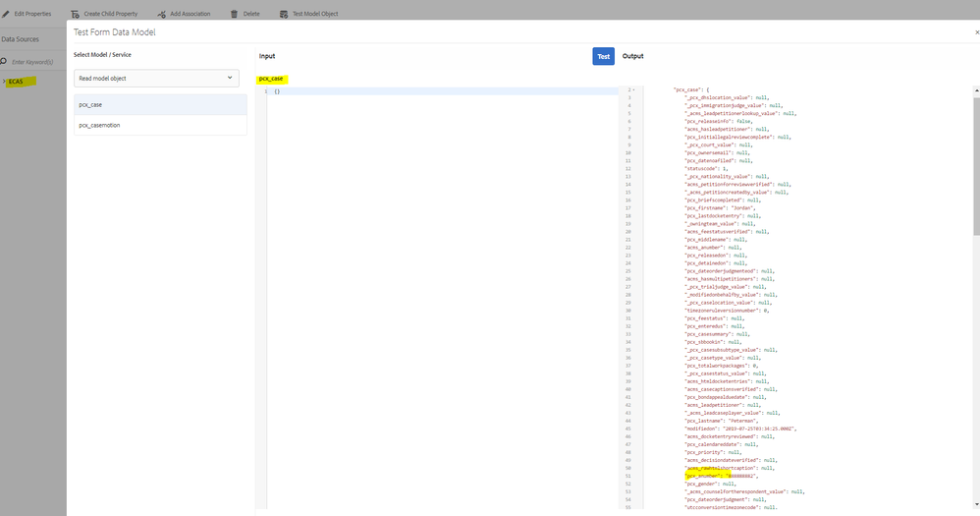
Task: Click the "acms_leadpetitioner" output line
Action: point(723,405)
